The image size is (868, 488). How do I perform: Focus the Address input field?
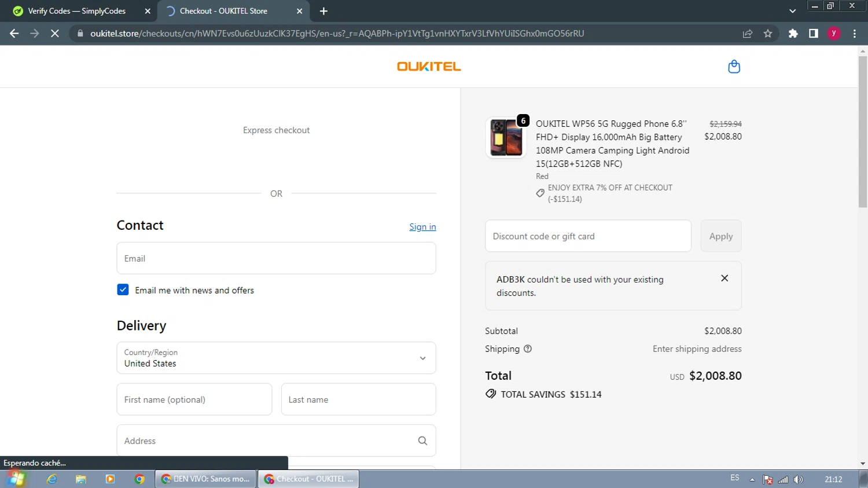pos(276,441)
